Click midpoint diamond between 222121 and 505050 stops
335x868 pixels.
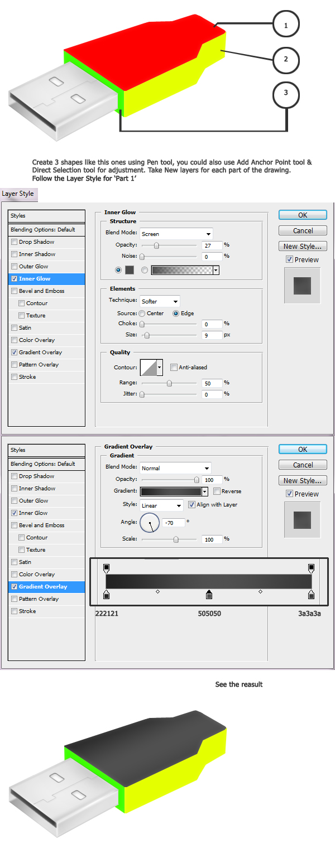(157, 591)
